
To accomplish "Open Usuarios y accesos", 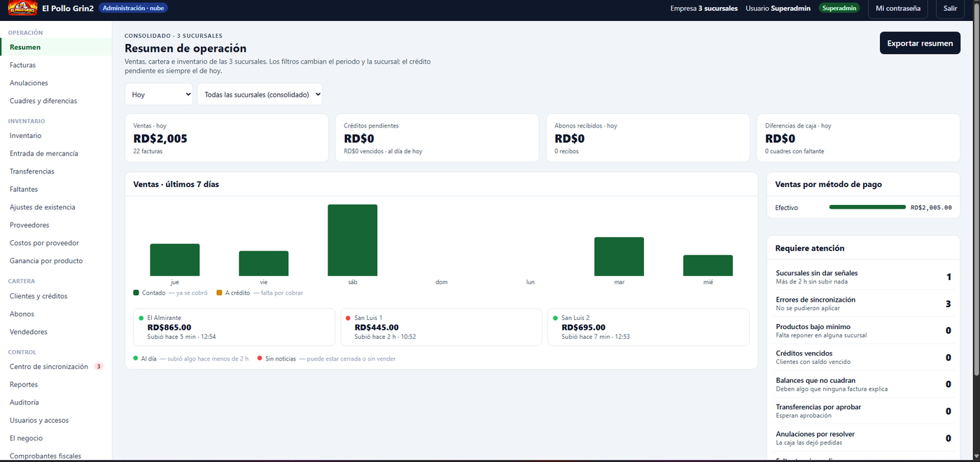I will click(56, 420).
